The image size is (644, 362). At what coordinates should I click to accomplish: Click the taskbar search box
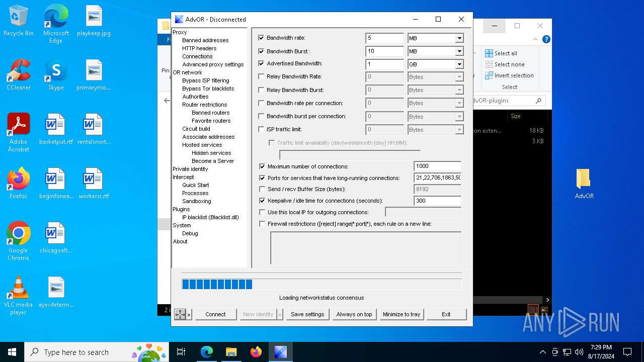click(97, 352)
